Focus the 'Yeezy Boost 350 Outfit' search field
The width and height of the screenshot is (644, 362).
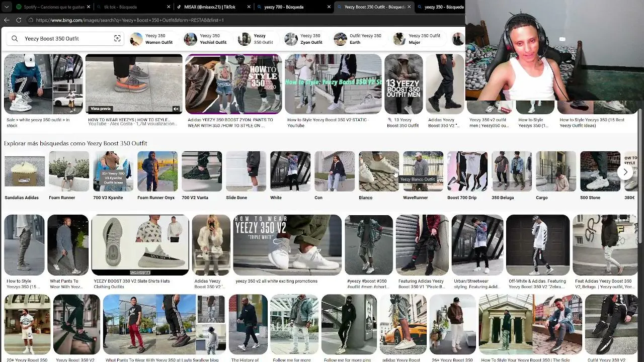(65, 39)
